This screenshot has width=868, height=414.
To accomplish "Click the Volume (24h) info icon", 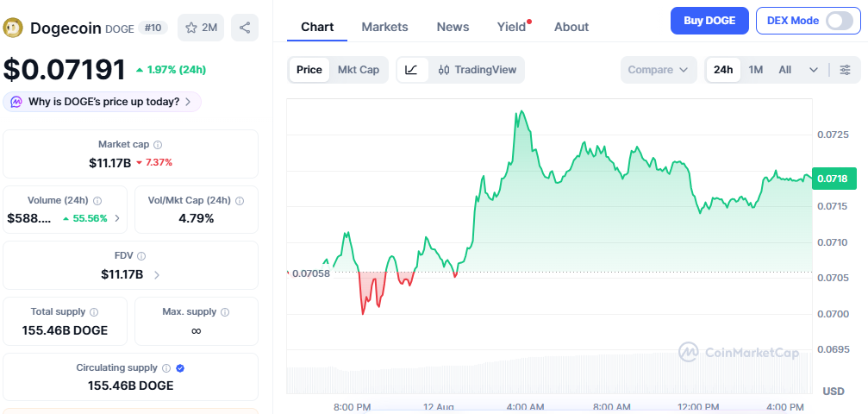I will [x=97, y=201].
